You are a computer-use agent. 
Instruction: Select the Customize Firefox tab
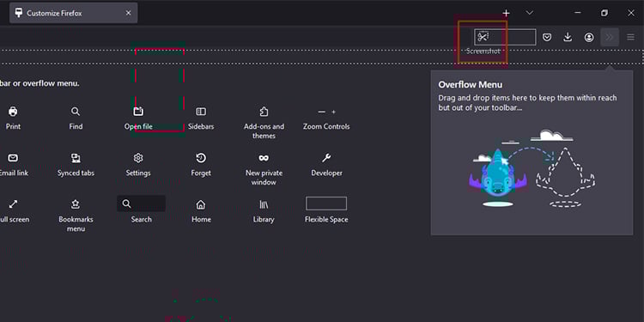point(74,13)
